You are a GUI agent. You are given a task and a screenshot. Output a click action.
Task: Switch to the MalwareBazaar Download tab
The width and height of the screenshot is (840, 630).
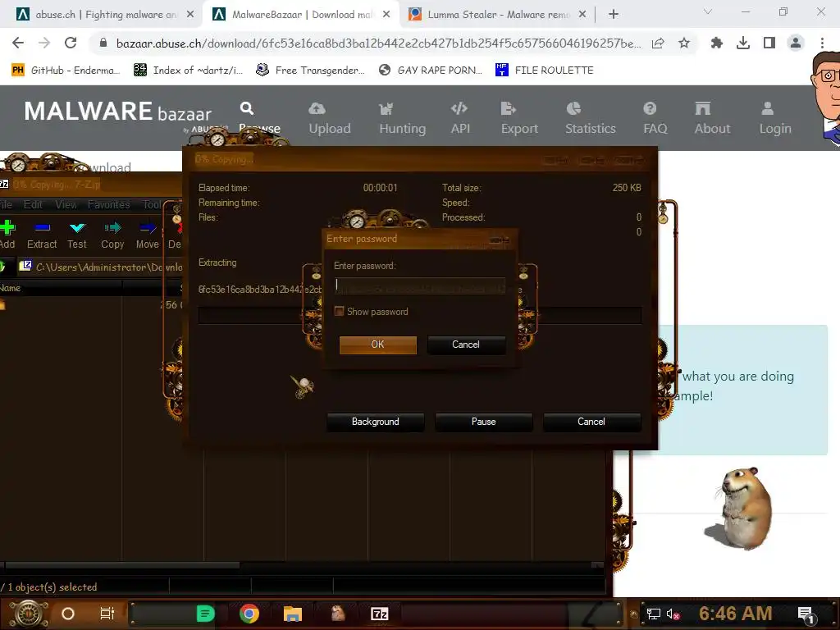click(x=302, y=15)
